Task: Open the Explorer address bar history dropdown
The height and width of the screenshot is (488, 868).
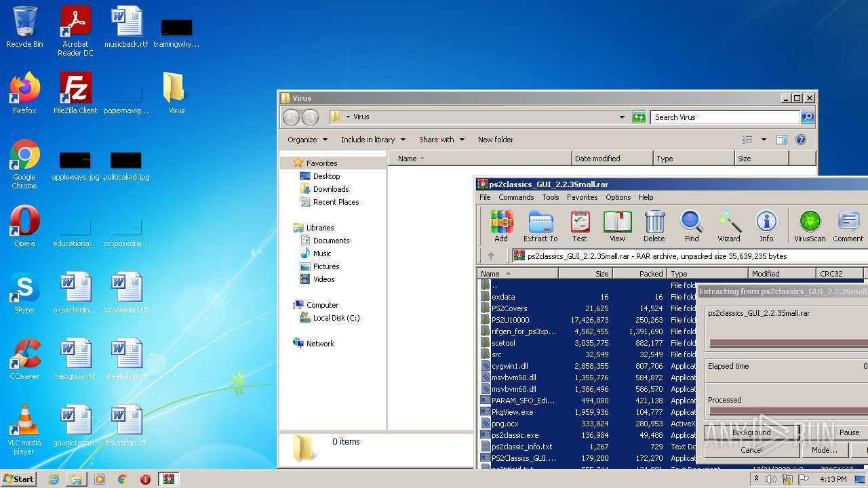Action: pyautogui.click(x=622, y=117)
